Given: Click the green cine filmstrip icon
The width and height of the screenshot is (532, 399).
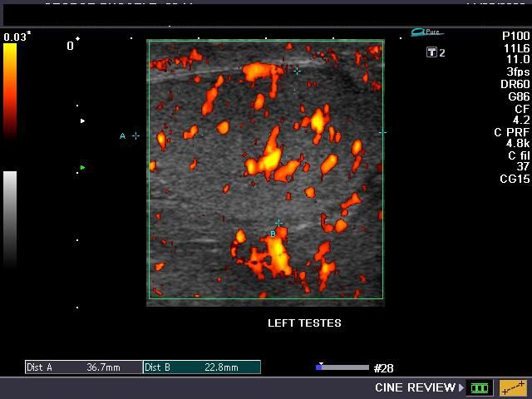Looking at the screenshot, I should point(480,387).
